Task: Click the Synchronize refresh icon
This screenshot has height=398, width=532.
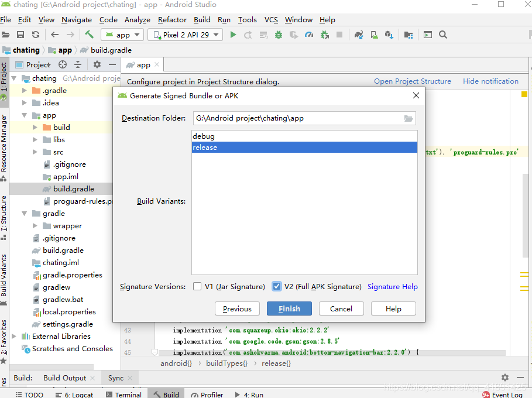Action: pyautogui.click(x=36, y=35)
